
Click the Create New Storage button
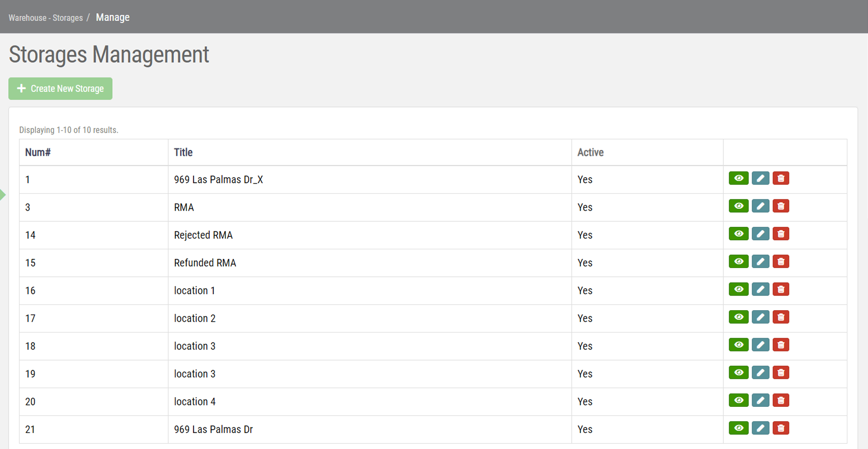pyautogui.click(x=60, y=88)
